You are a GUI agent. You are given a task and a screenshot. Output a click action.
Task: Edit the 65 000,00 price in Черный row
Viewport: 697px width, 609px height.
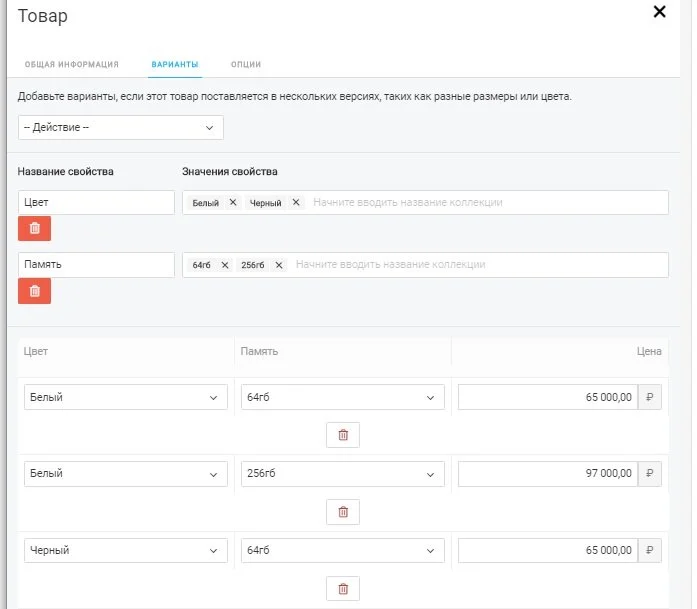coord(548,551)
